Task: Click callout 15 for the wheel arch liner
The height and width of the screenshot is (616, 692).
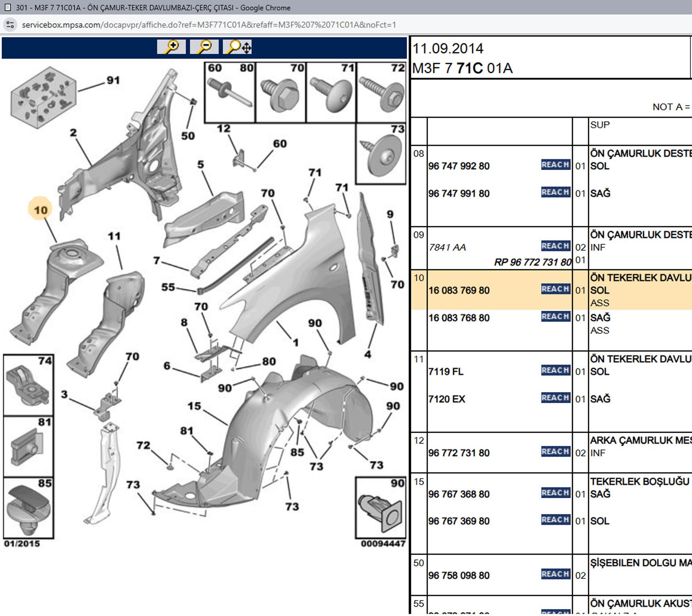Action: point(194,406)
